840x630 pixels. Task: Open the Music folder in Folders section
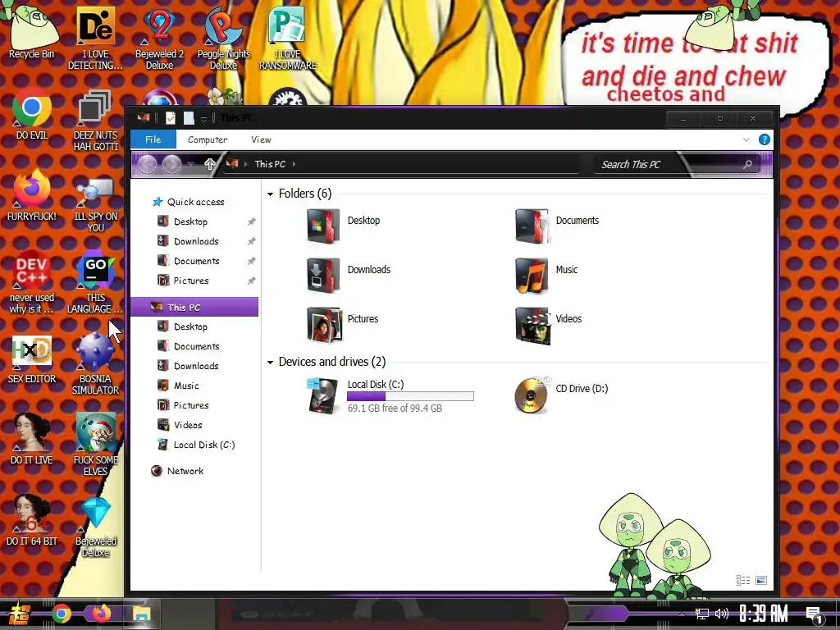point(546,275)
